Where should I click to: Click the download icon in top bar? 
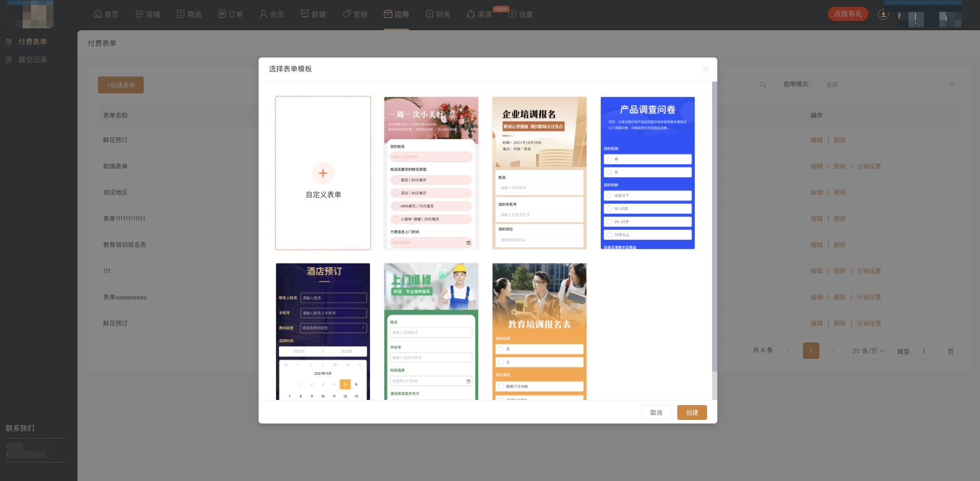click(883, 14)
